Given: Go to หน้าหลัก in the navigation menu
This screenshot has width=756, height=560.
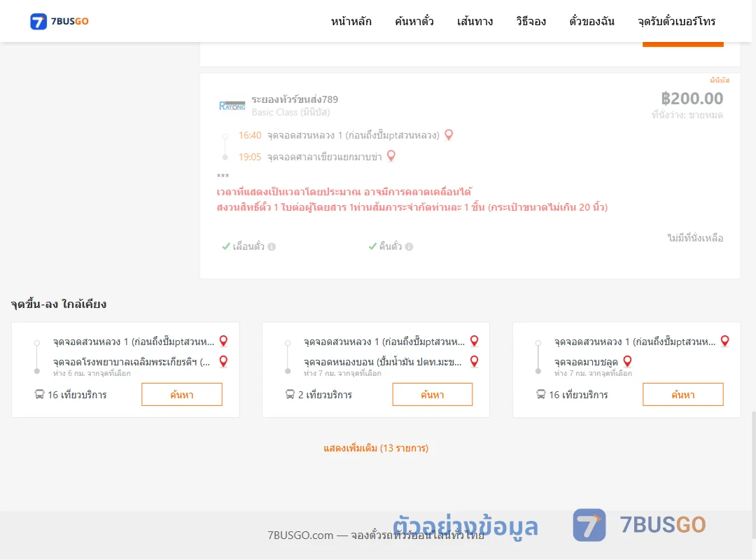Looking at the screenshot, I should pyautogui.click(x=351, y=21).
